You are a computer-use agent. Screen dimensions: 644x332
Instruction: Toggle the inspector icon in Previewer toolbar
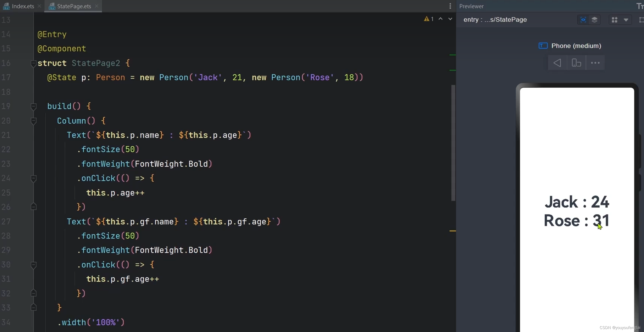tap(583, 20)
